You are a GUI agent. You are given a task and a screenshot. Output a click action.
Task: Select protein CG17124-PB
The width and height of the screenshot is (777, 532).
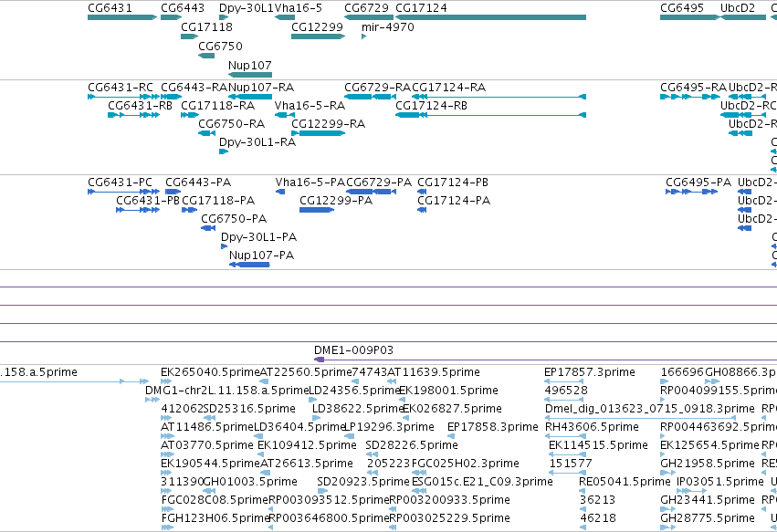click(x=422, y=192)
